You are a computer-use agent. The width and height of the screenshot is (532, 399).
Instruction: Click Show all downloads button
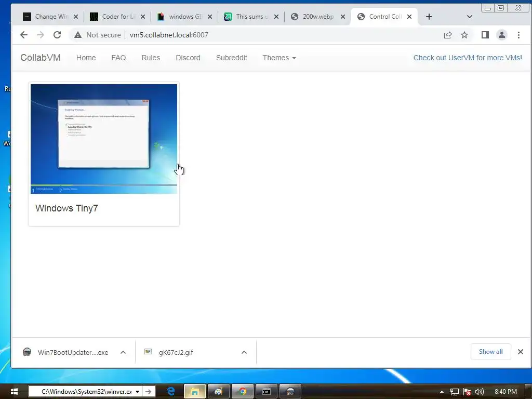(490, 352)
